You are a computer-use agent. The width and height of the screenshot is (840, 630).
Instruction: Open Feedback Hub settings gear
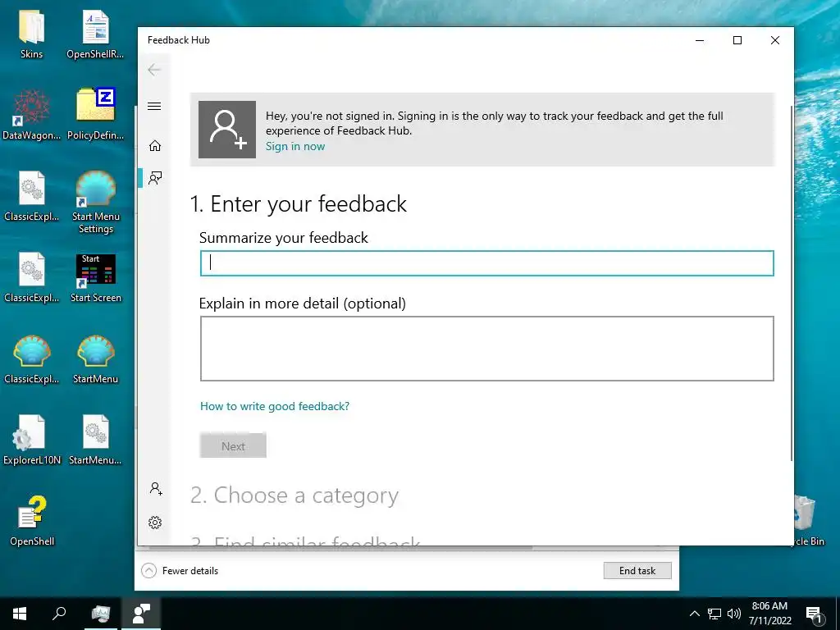[155, 523]
